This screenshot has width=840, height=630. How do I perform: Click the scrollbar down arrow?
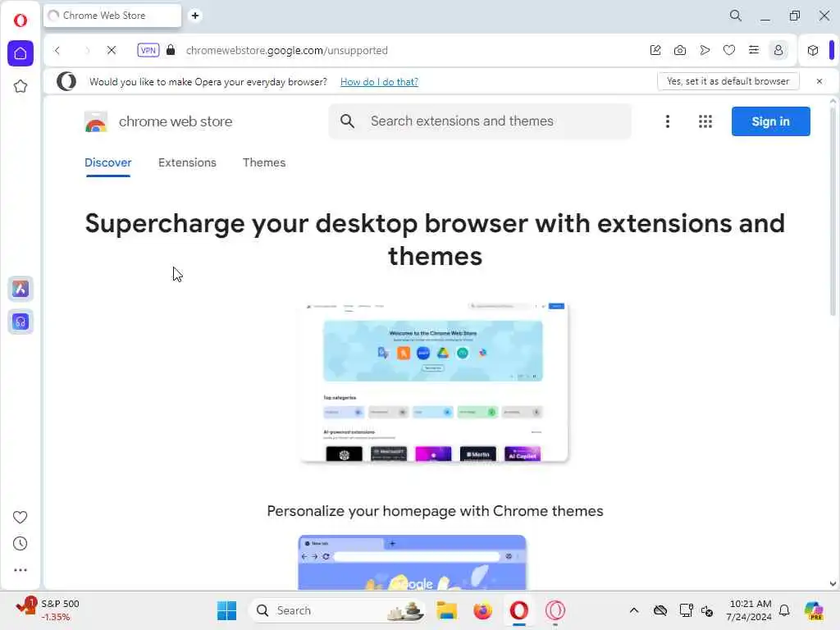(833, 584)
